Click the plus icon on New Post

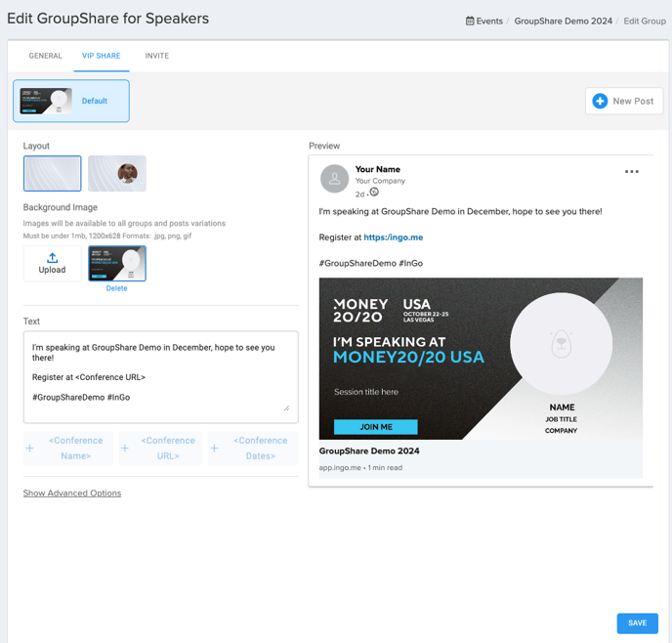coord(600,102)
